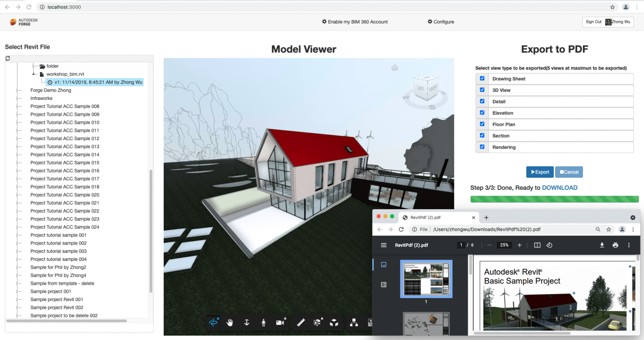
Task: Toggle the Explode Model tool
Action: (x=334, y=322)
